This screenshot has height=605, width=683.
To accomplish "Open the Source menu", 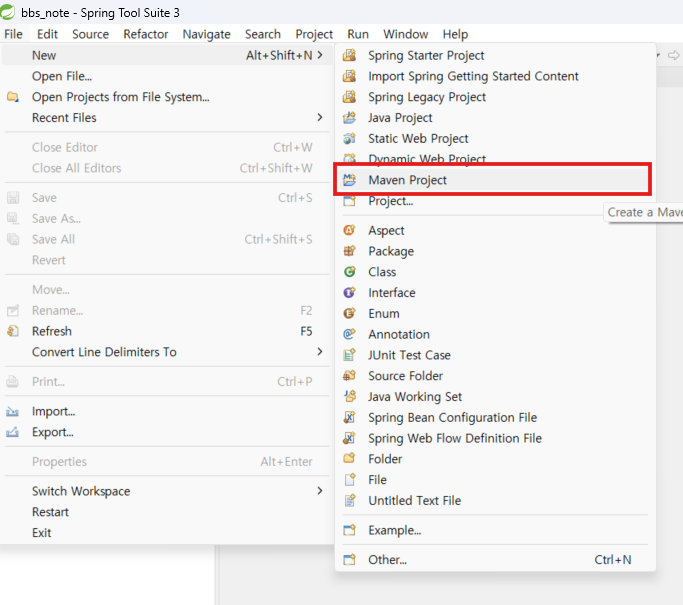I will [91, 34].
